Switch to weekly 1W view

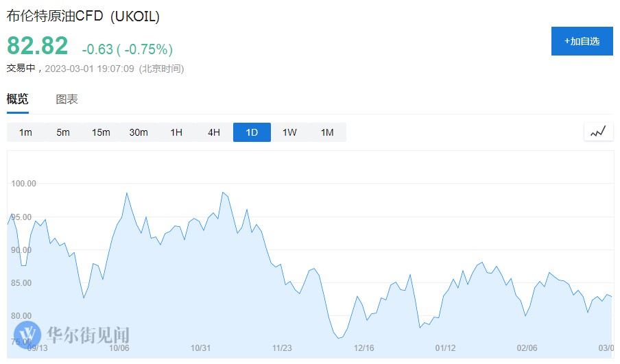289,132
